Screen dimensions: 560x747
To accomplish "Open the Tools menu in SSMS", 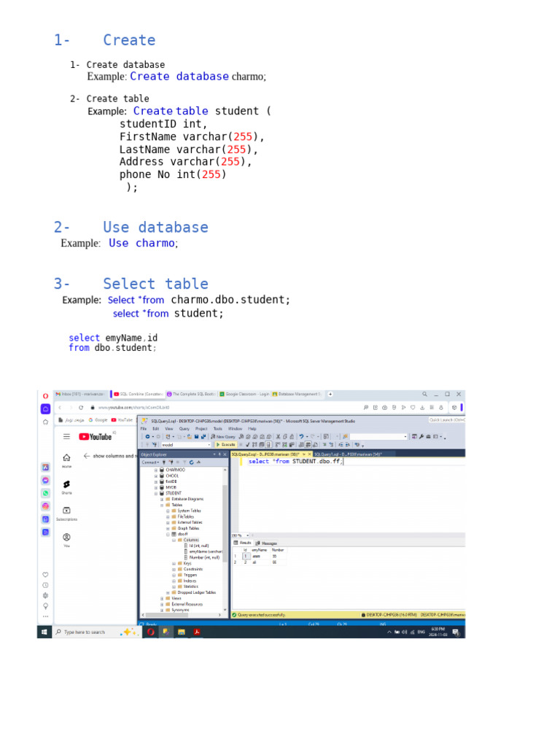I will pyautogui.click(x=217, y=429).
